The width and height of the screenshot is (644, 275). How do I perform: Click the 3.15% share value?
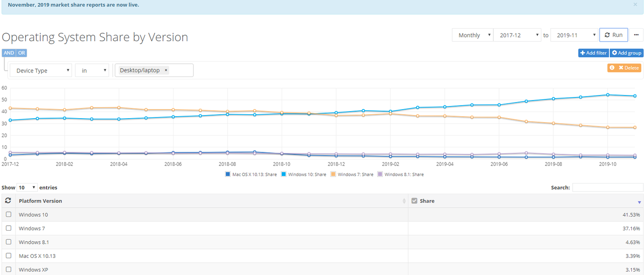tap(633, 269)
